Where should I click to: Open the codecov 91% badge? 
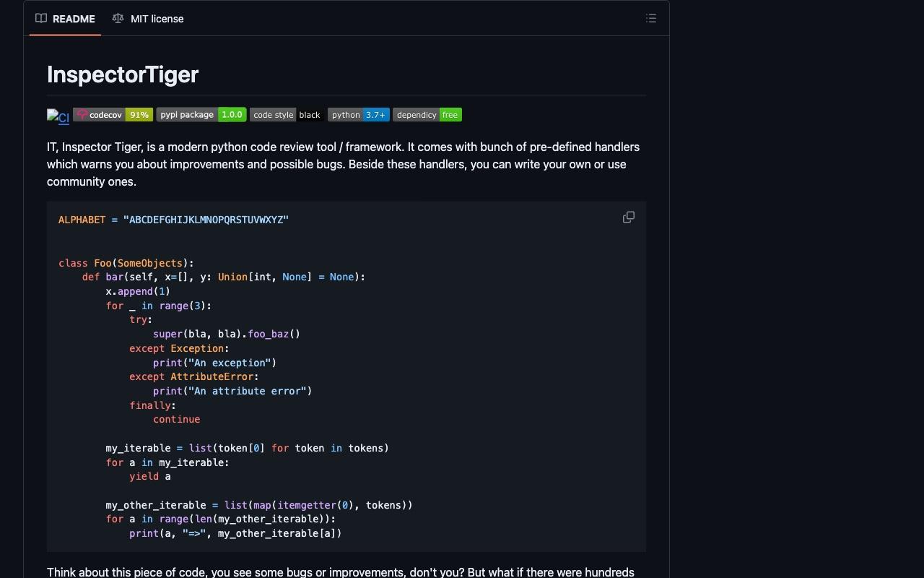tap(113, 115)
